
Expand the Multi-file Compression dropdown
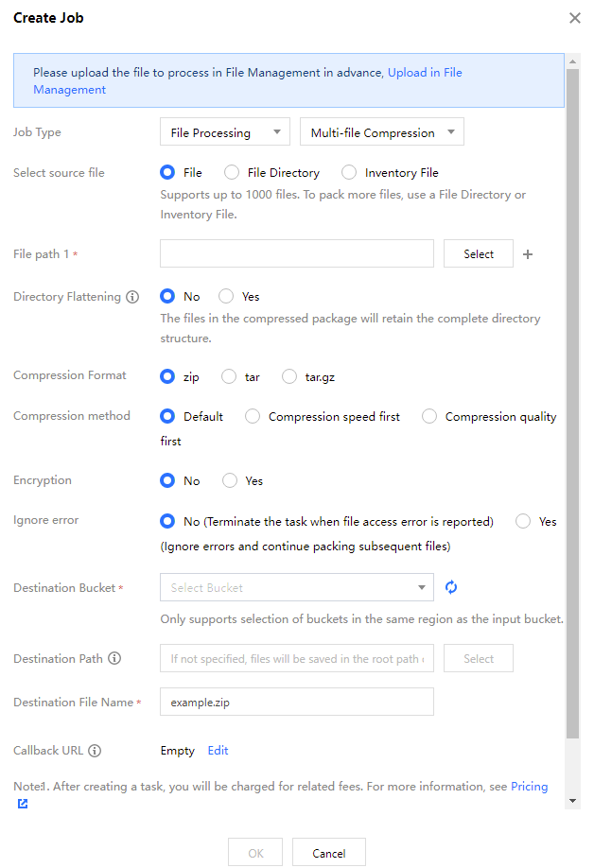click(381, 132)
